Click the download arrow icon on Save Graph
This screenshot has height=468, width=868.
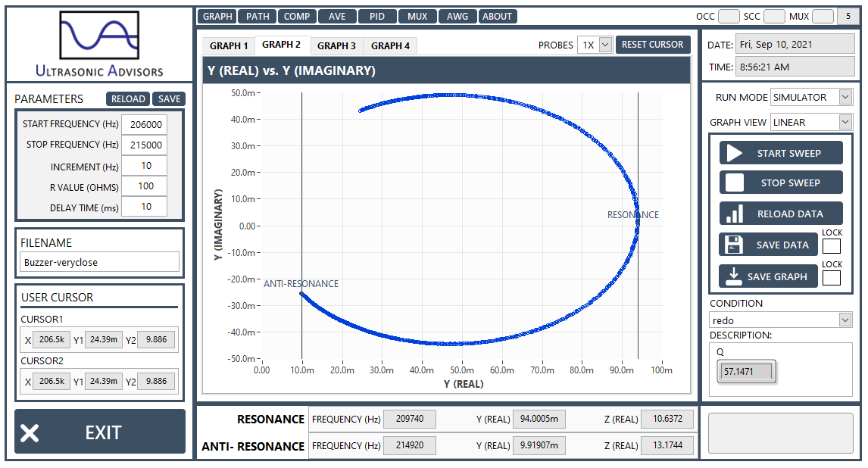click(x=733, y=276)
